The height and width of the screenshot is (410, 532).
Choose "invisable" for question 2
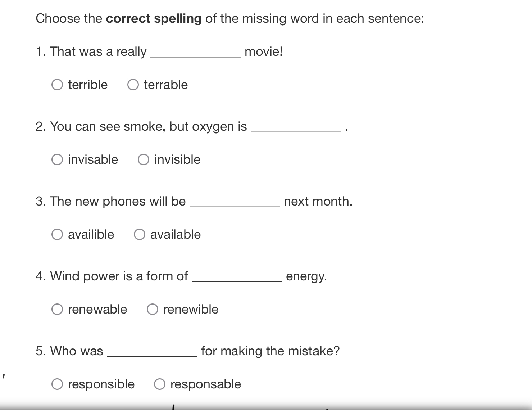click(x=57, y=159)
